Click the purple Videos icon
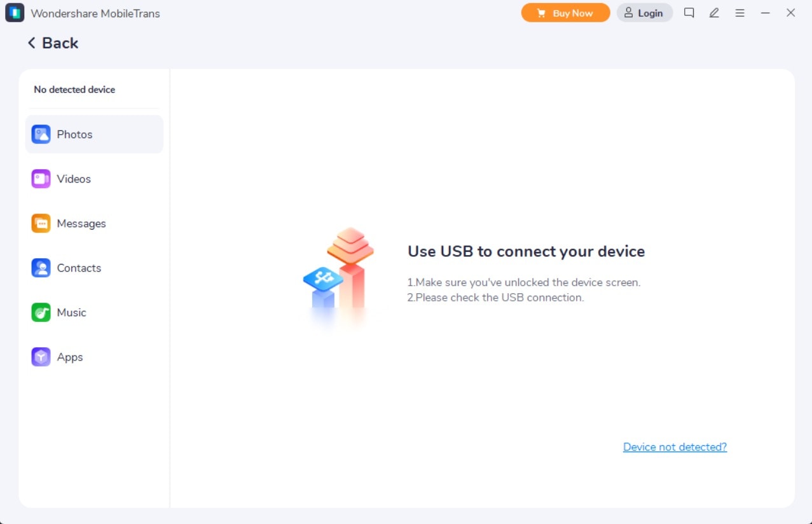The height and width of the screenshot is (524, 812). pos(41,179)
